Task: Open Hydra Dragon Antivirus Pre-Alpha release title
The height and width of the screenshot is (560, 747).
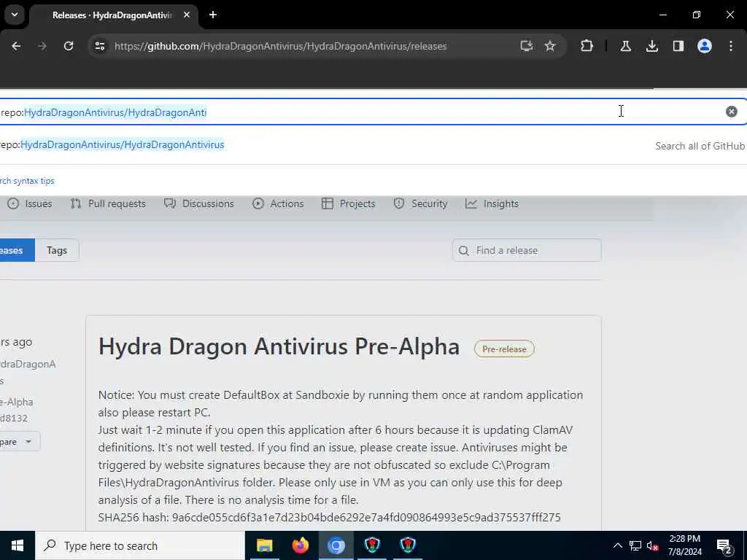Action: [279, 346]
